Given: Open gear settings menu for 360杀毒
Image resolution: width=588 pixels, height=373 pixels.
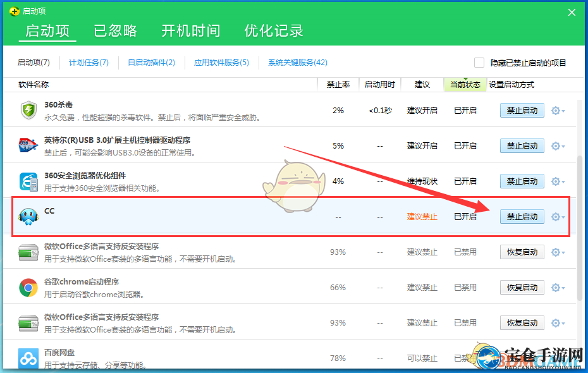Looking at the screenshot, I should pos(558,111).
